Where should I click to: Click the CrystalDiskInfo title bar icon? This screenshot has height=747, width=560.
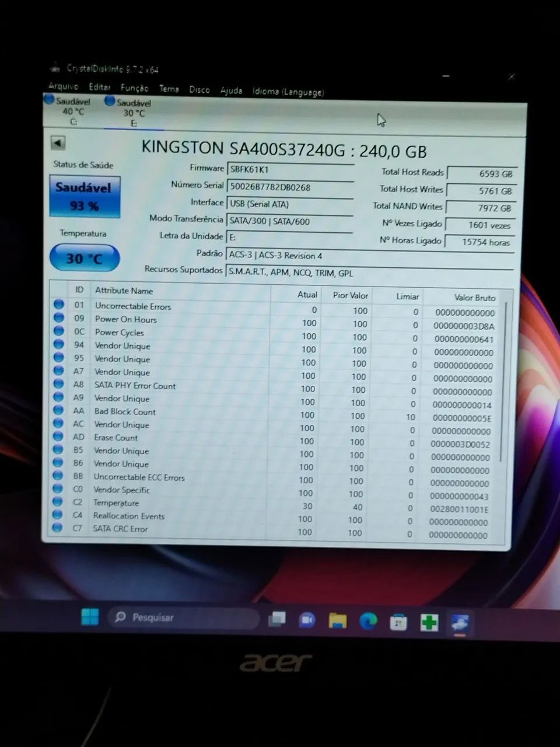[x=55, y=67]
